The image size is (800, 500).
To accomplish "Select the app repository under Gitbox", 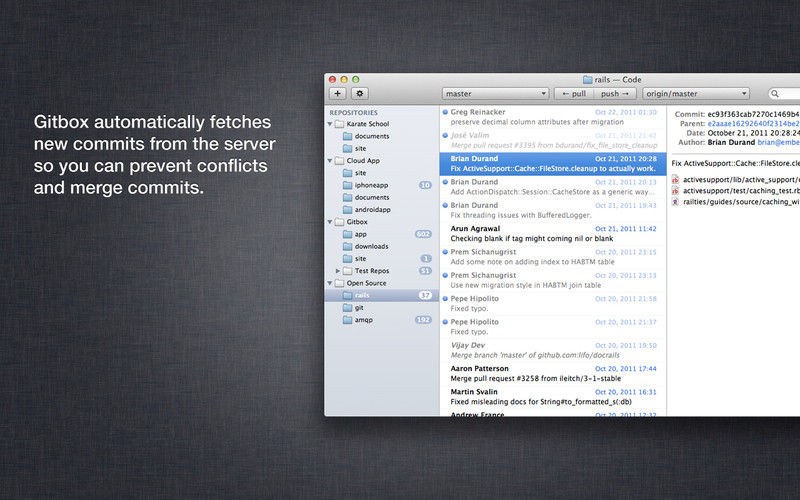I will pos(382,234).
